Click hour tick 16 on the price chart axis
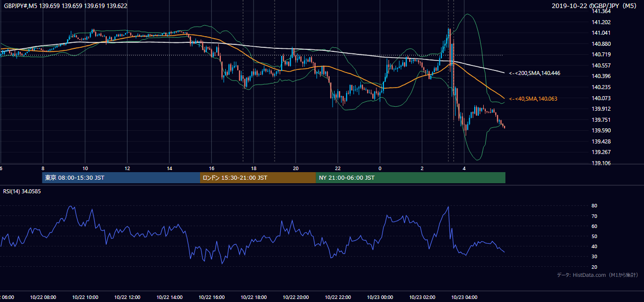644x302 pixels. (x=212, y=169)
